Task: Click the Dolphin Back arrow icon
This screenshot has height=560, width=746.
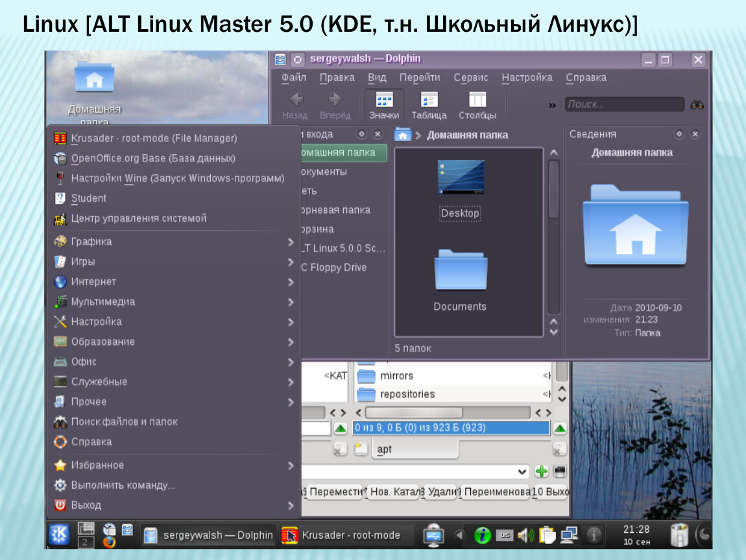Action: [x=296, y=99]
